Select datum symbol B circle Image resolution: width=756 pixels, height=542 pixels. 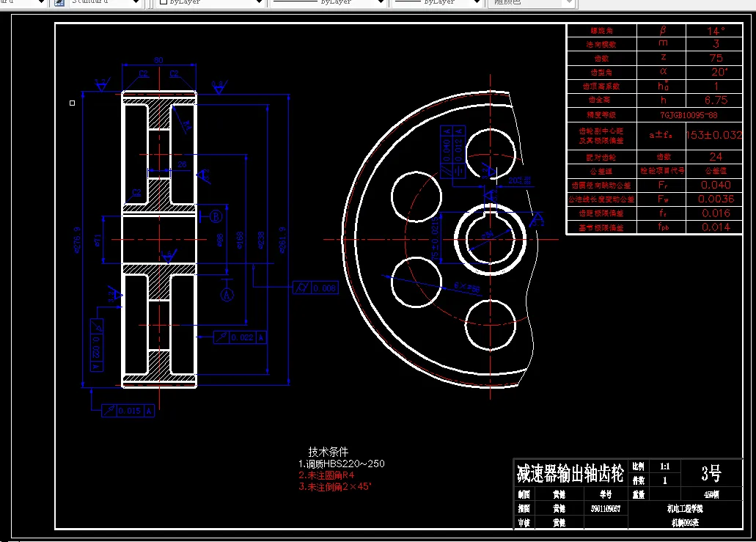coord(216,216)
